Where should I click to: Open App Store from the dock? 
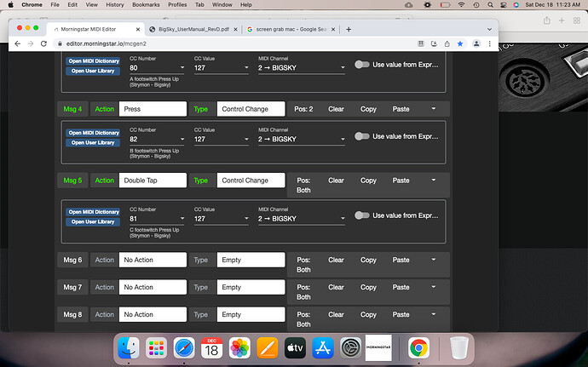[323, 348]
